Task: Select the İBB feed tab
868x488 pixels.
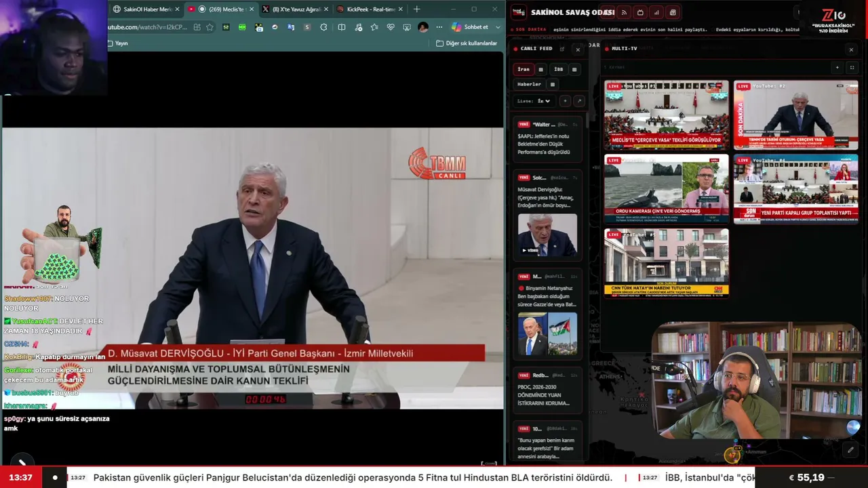Action: [x=558, y=69]
